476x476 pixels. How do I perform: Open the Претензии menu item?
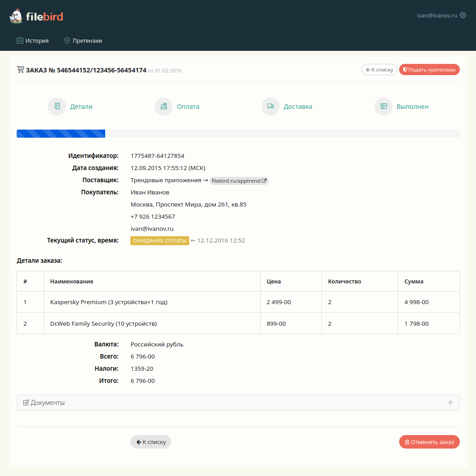click(83, 40)
